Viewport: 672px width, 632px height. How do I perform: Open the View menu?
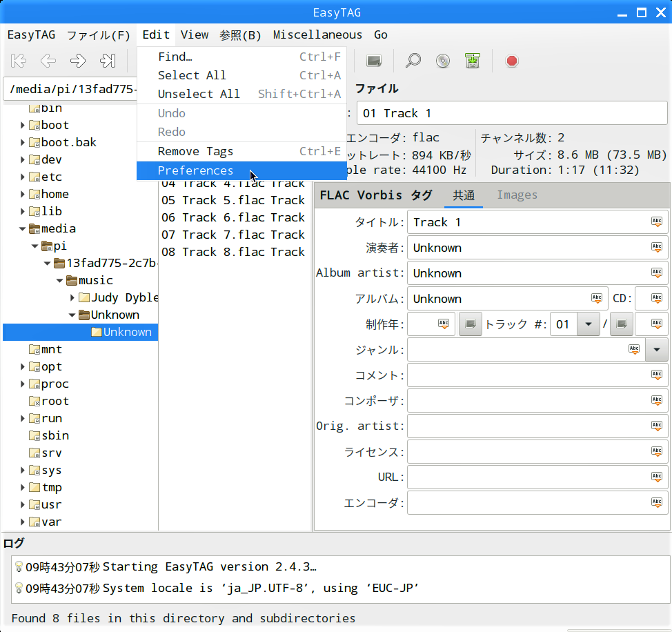point(195,34)
